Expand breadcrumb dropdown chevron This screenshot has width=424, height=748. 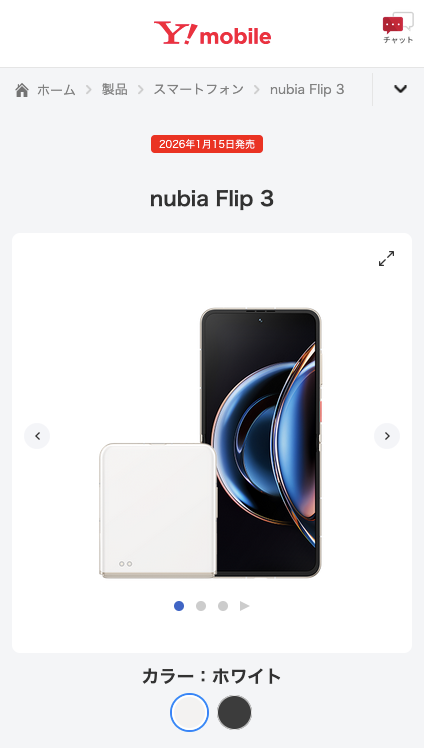400,89
